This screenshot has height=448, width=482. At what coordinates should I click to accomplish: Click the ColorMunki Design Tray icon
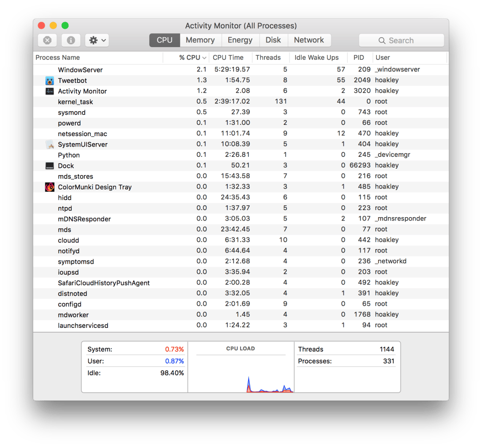point(49,187)
